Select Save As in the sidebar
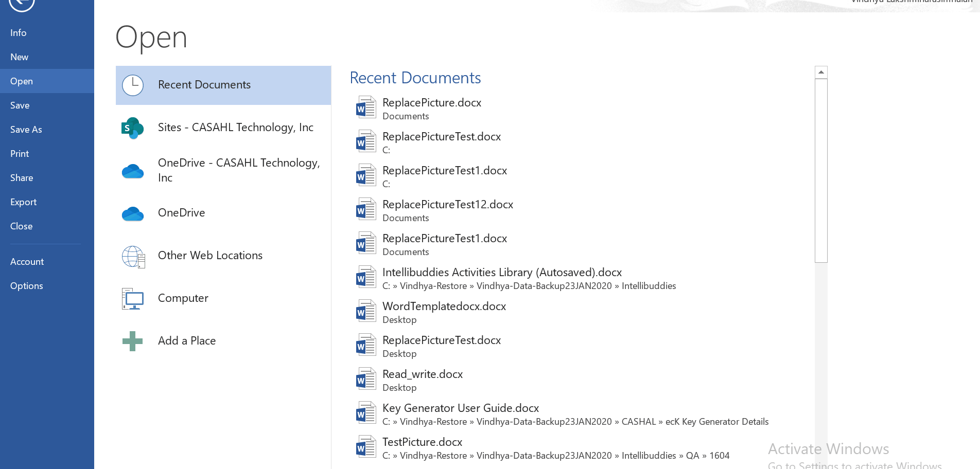Image resolution: width=980 pixels, height=469 pixels. click(x=26, y=129)
